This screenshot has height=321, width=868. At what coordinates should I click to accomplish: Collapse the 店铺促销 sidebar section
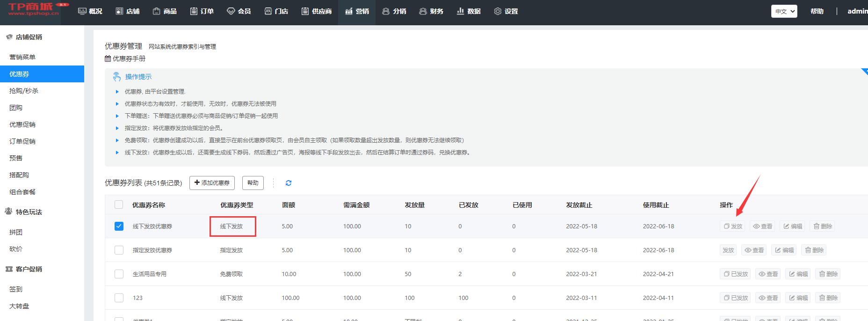[x=29, y=37]
